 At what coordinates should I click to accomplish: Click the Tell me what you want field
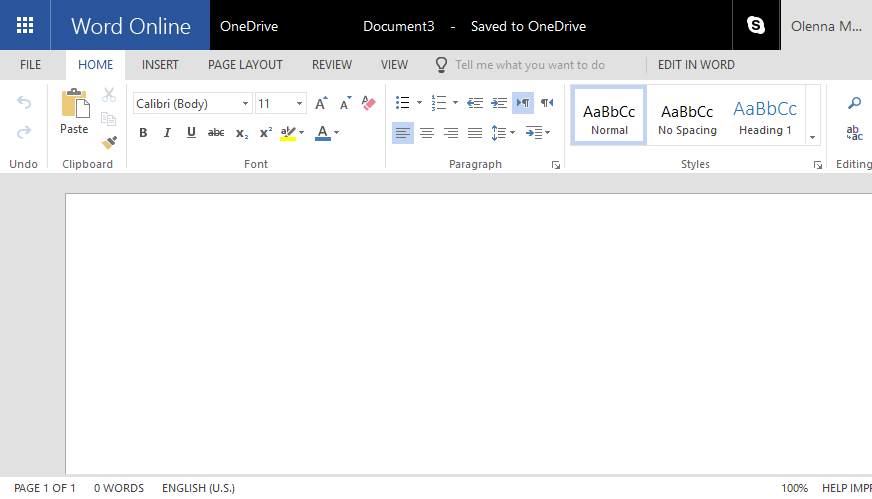coord(529,65)
